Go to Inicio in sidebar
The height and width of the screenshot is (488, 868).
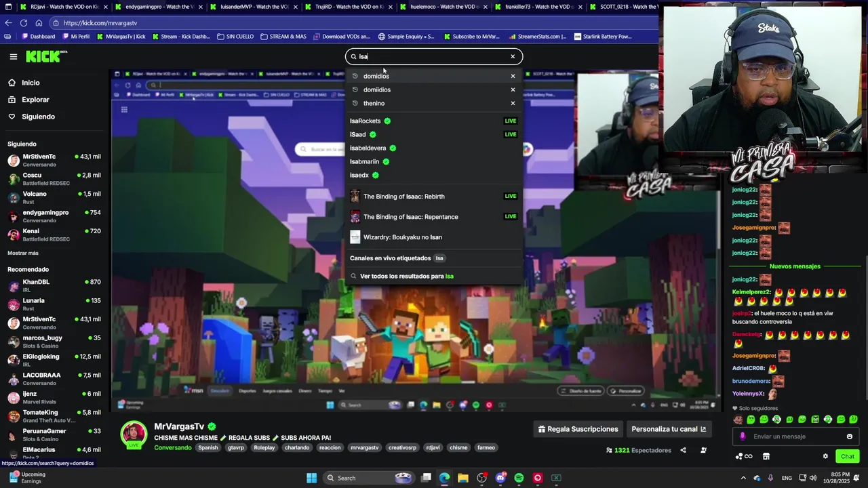pos(31,83)
